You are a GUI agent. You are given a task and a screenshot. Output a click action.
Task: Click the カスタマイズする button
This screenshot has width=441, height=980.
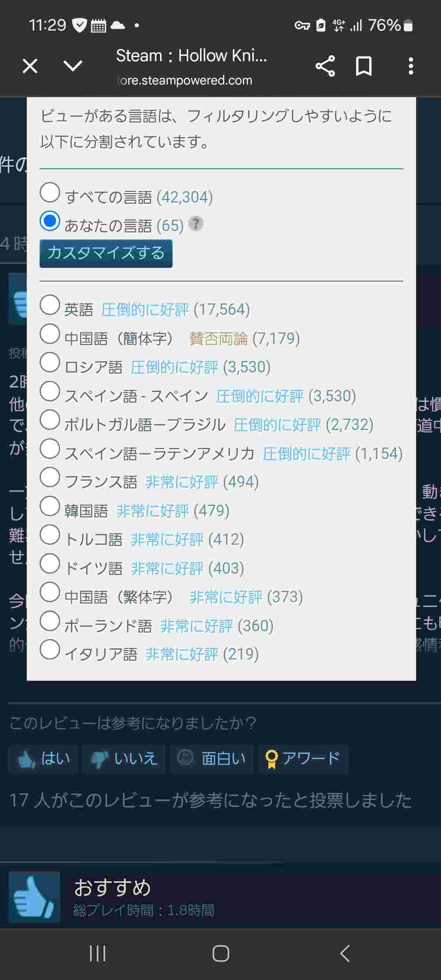click(x=106, y=254)
